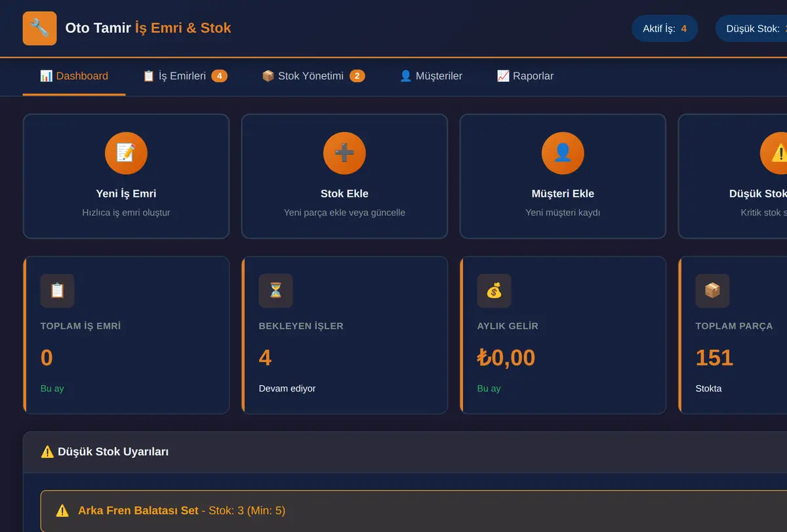Click the TOPLAM PARÇA label
The width and height of the screenshot is (787, 532).
734,326
